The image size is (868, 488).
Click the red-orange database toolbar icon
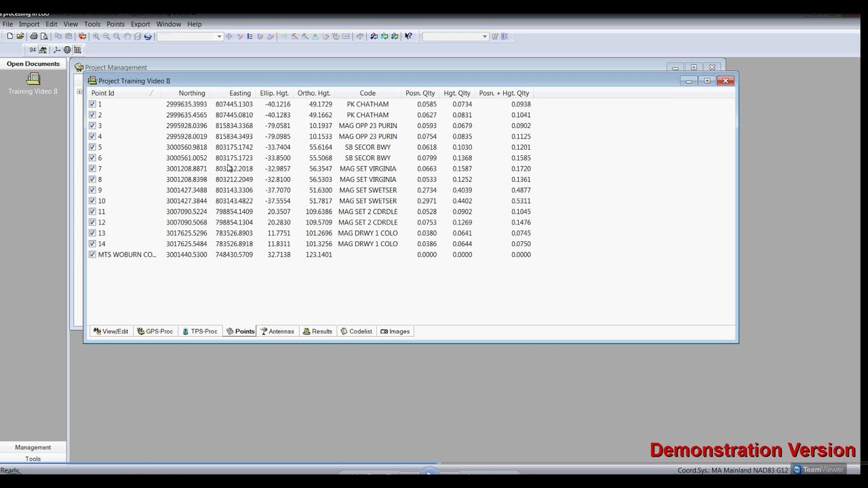pyautogui.click(x=83, y=36)
